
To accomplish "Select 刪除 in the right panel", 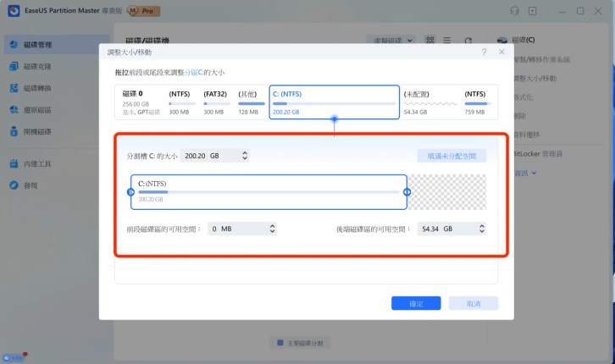I will coord(519,116).
